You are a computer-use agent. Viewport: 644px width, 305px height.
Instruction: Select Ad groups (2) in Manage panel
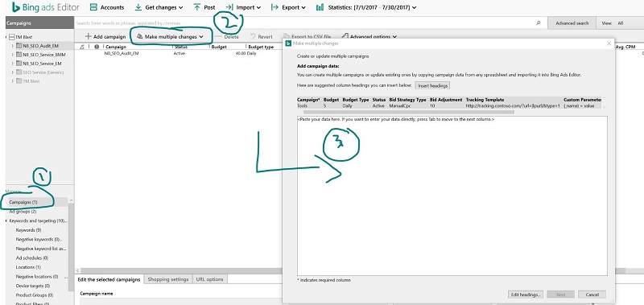point(23,212)
